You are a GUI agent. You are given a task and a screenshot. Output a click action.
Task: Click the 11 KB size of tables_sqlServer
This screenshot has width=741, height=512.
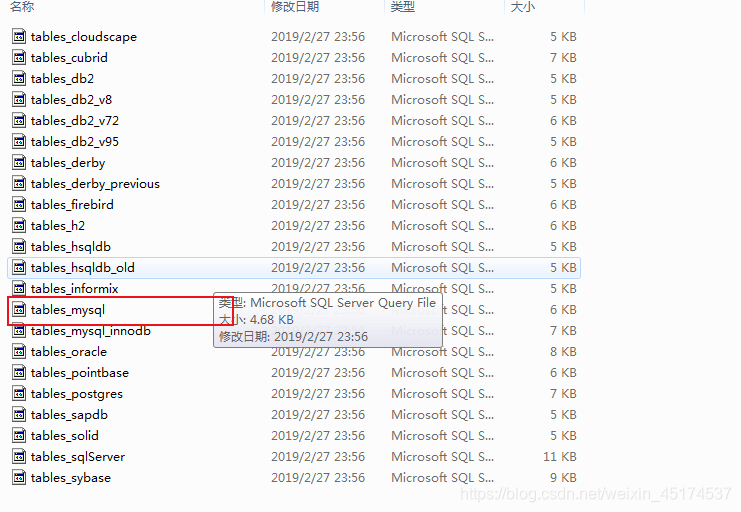pyautogui.click(x=560, y=456)
